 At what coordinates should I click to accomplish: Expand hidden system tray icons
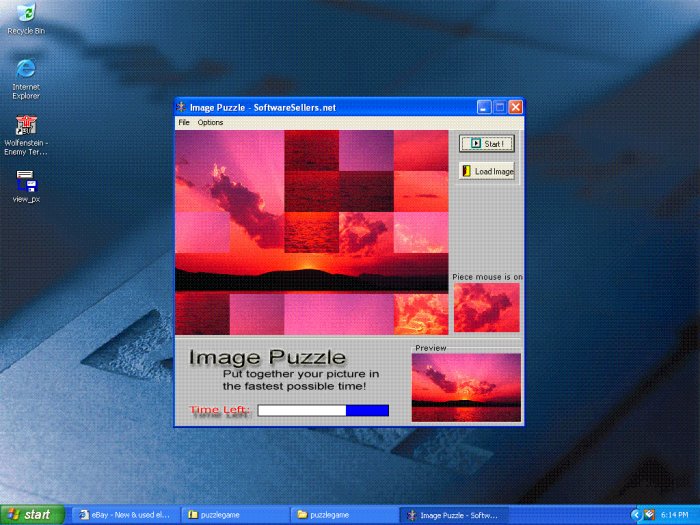[x=636, y=515]
